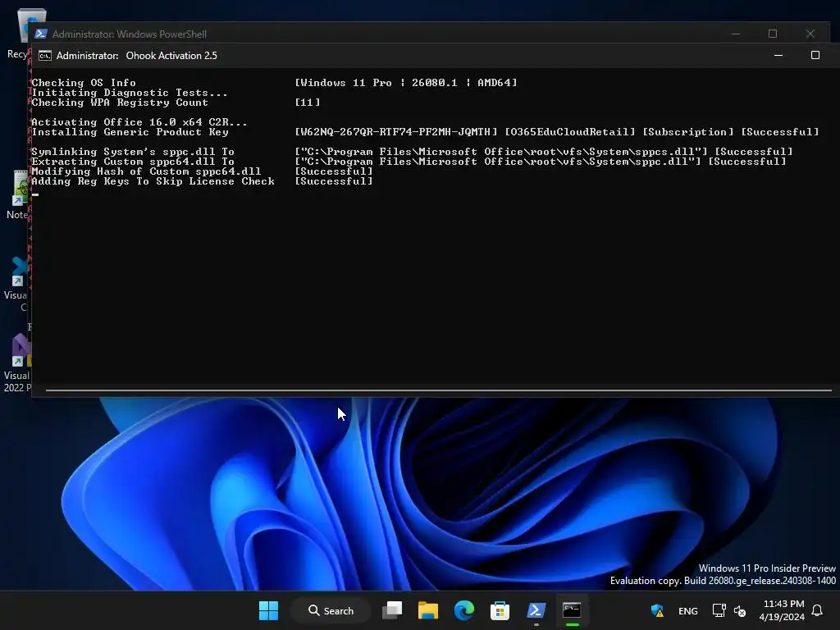Viewport: 840px width, 630px height.
Task: Select the Visual Studio 2022 desktop shortcut
Action: pos(17,363)
